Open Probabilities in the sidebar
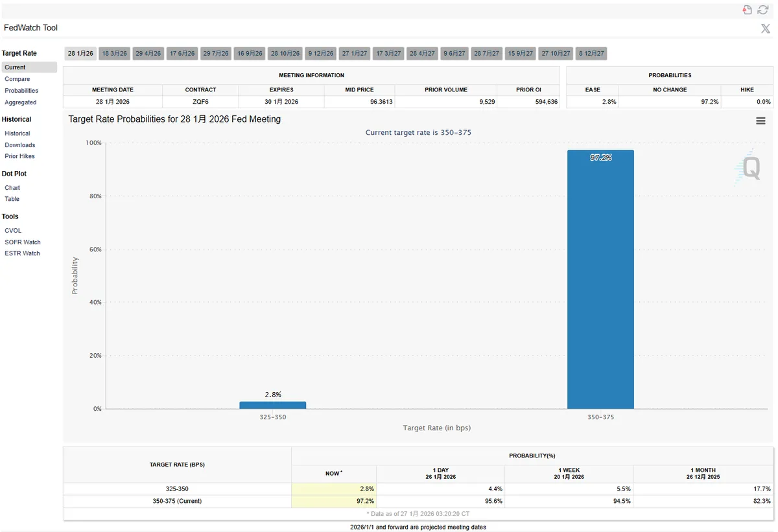Image resolution: width=778 pixels, height=532 pixels. 21,91
